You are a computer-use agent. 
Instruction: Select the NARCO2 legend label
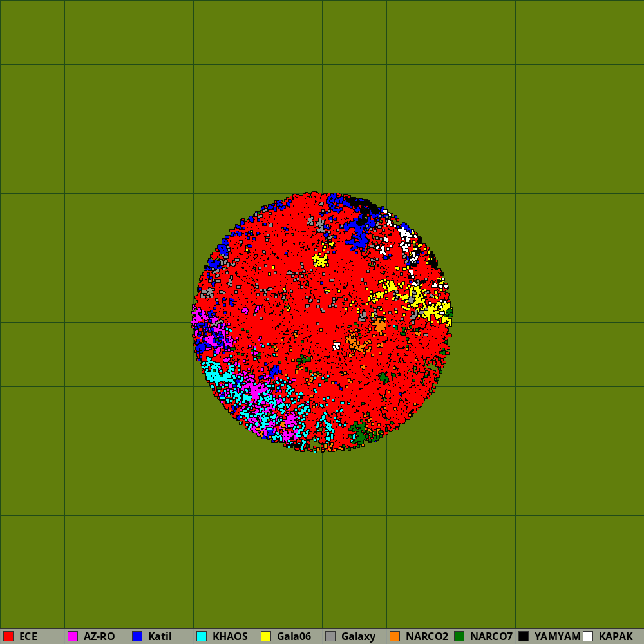coord(427,637)
